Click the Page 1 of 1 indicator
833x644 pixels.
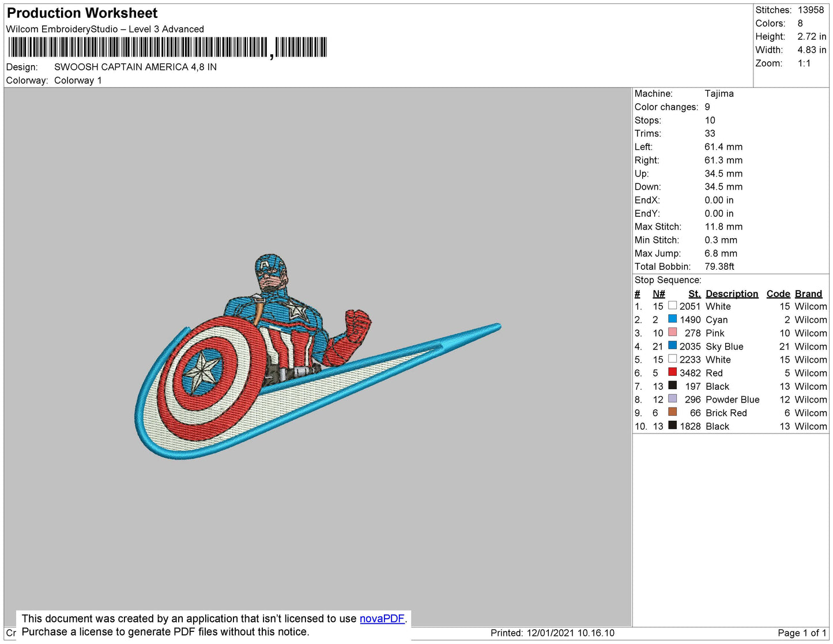pos(801,633)
